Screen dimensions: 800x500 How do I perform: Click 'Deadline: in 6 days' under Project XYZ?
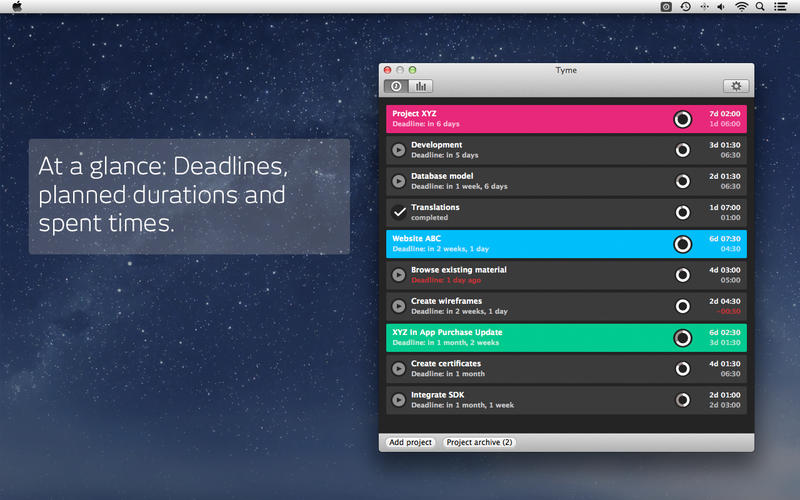click(426, 124)
